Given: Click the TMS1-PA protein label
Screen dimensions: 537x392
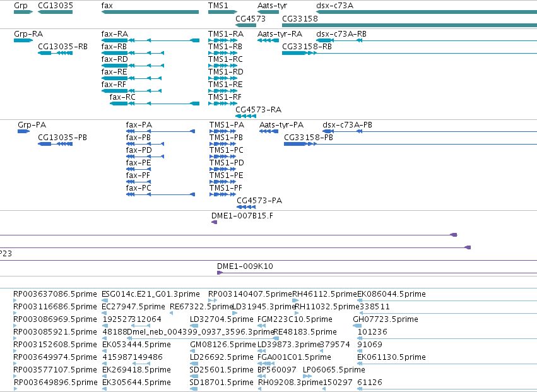Looking at the screenshot, I should click(227, 125).
